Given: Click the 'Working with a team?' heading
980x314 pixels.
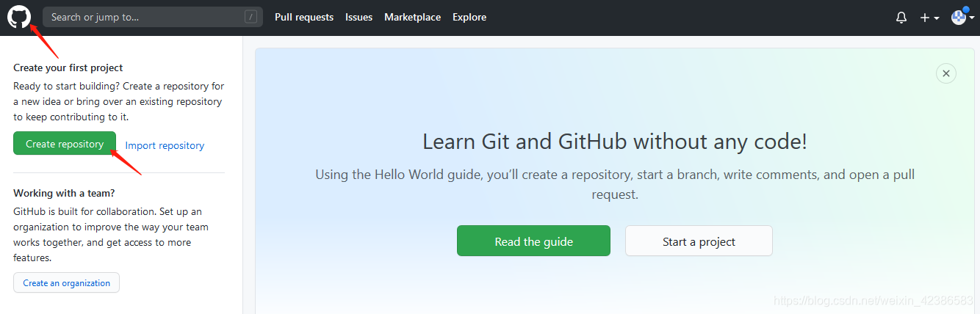Looking at the screenshot, I should point(64,193).
